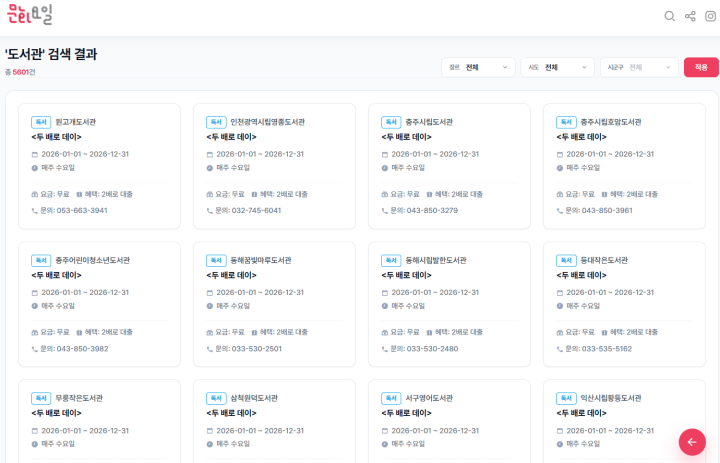Click the clock icon on 서구영어도서관 card
Image resolution: width=720 pixels, height=463 pixels.
click(x=384, y=444)
